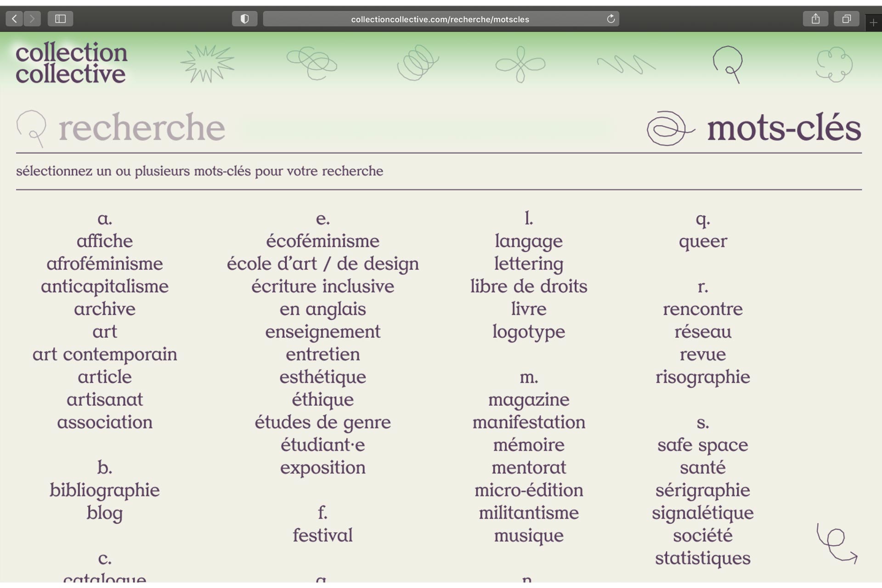Select the keyword langage
Image resolution: width=882 pixels, height=588 pixels.
pos(529,241)
